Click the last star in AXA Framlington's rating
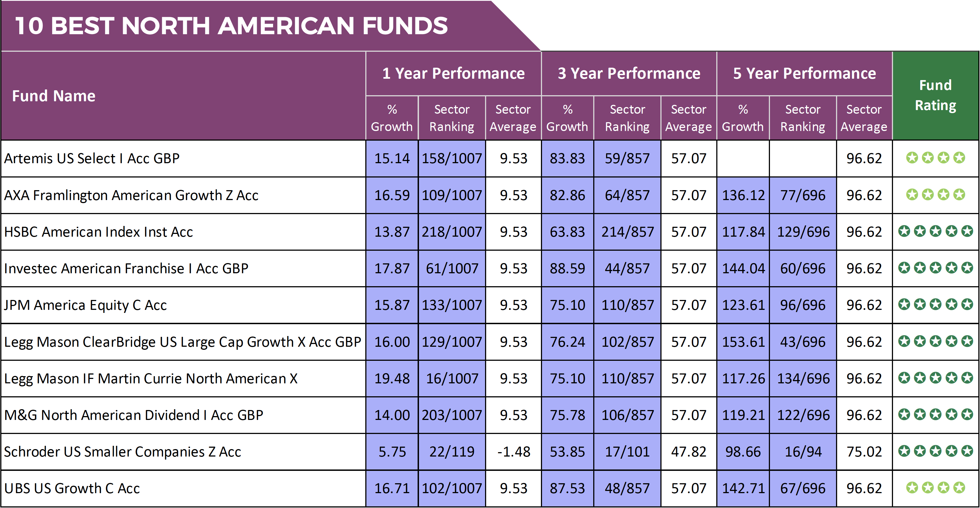Image resolution: width=980 pixels, height=508 pixels. click(x=959, y=195)
